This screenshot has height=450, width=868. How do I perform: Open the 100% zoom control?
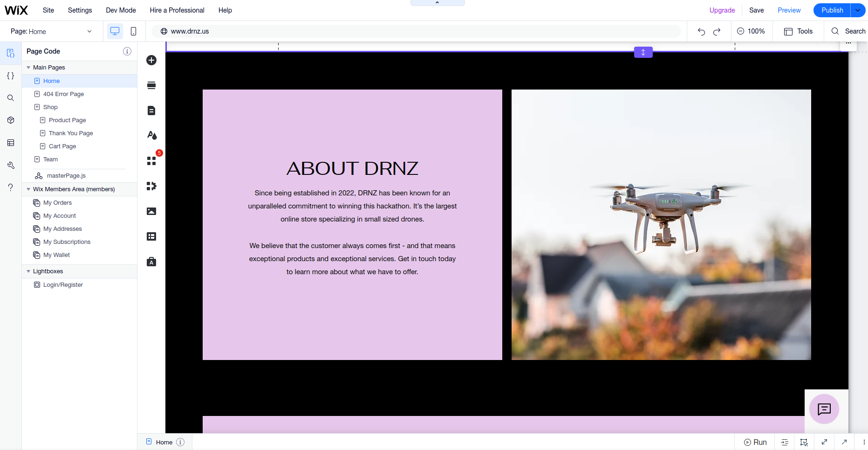(x=751, y=31)
